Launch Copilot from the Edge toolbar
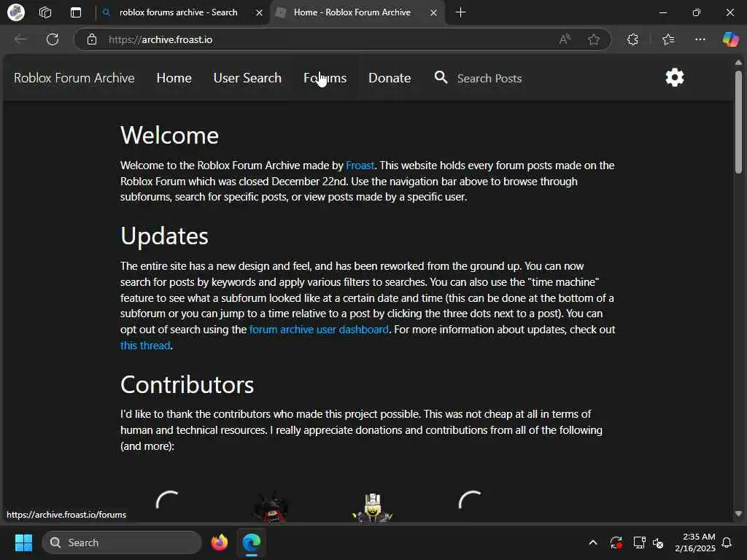This screenshot has width=747, height=560. 730,39
